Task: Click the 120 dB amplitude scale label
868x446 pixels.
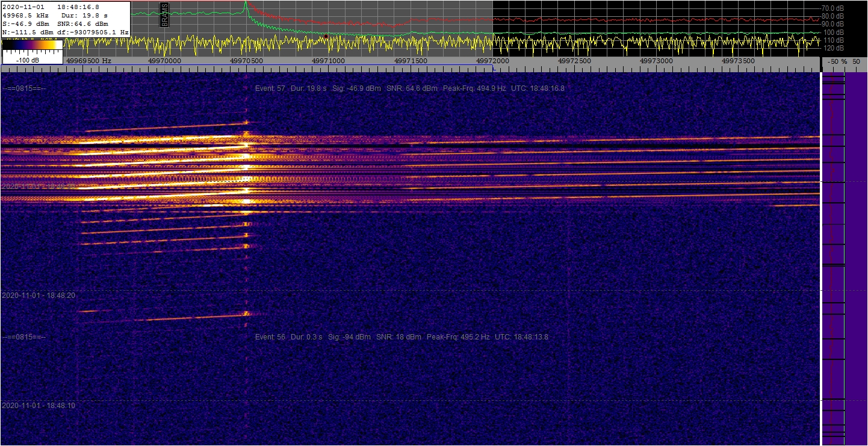Action: pyautogui.click(x=834, y=48)
